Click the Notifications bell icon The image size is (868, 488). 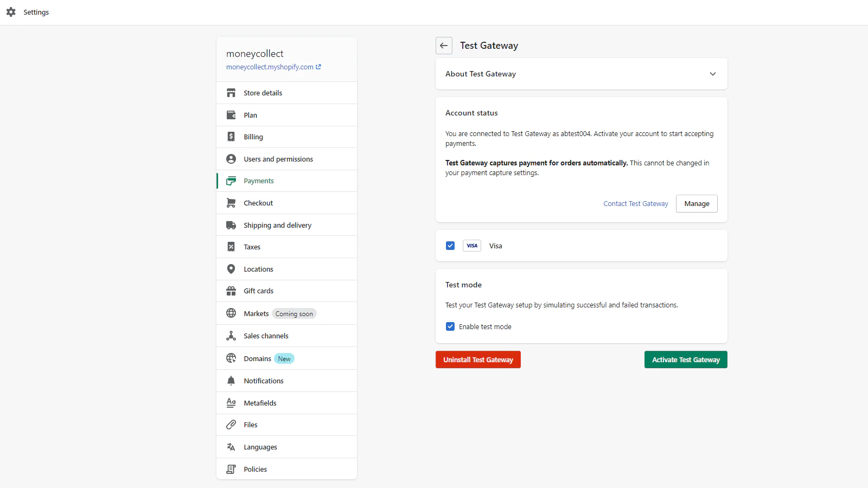pyautogui.click(x=231, y=381)
